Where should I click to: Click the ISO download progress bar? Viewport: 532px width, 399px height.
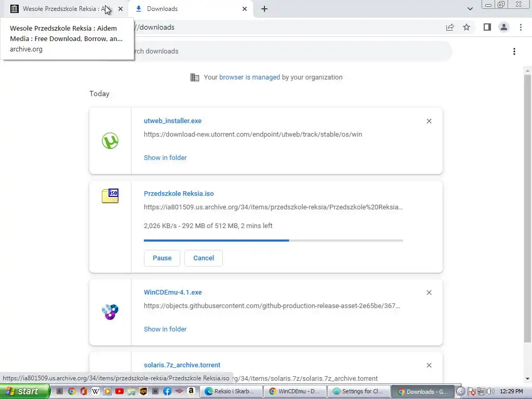click(273, 241)
